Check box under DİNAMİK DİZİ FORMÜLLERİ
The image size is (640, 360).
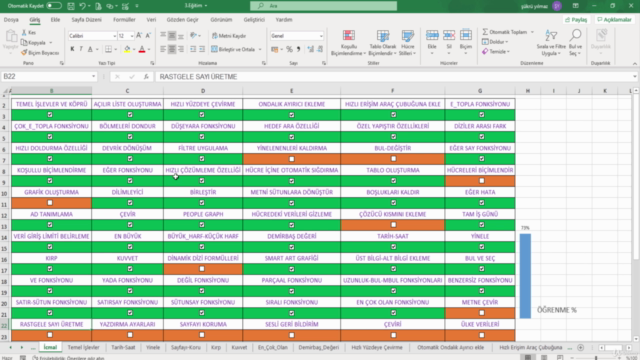tap(202, 269)
